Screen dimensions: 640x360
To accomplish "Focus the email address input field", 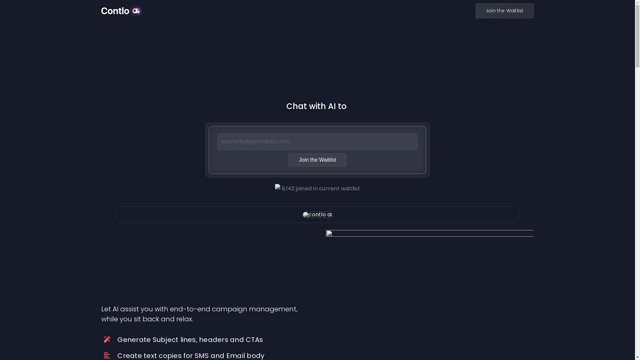I will (x=317, y=141).
